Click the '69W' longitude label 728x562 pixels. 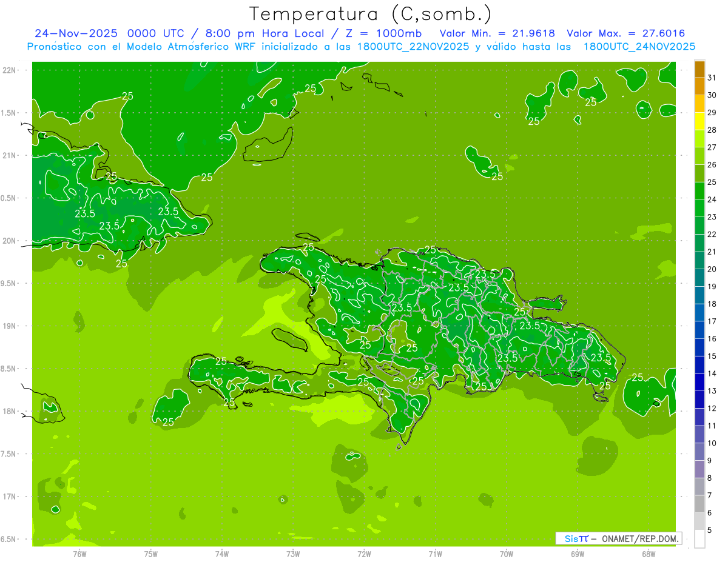point(578,554)
